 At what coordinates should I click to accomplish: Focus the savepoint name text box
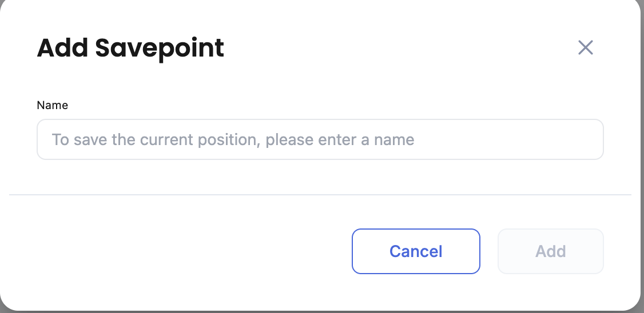coord(320,139)
